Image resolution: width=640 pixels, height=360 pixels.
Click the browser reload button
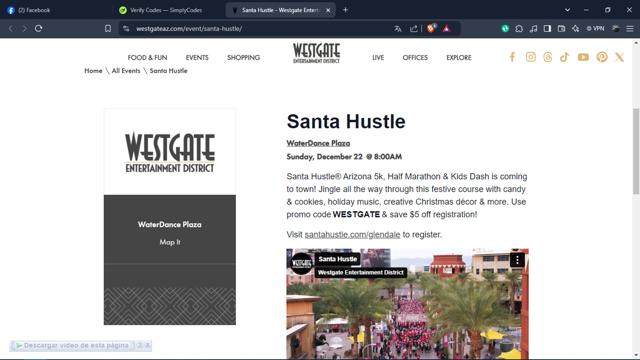38,29
